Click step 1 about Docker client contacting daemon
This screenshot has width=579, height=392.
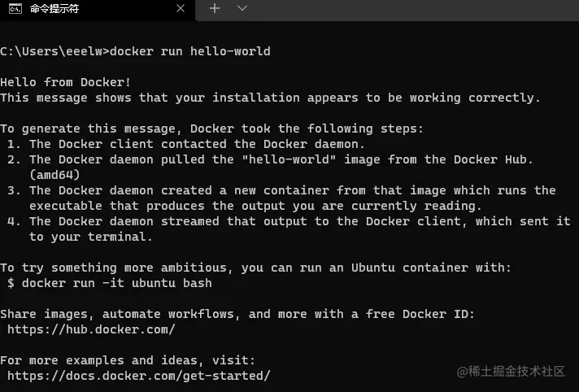[185, 144]
